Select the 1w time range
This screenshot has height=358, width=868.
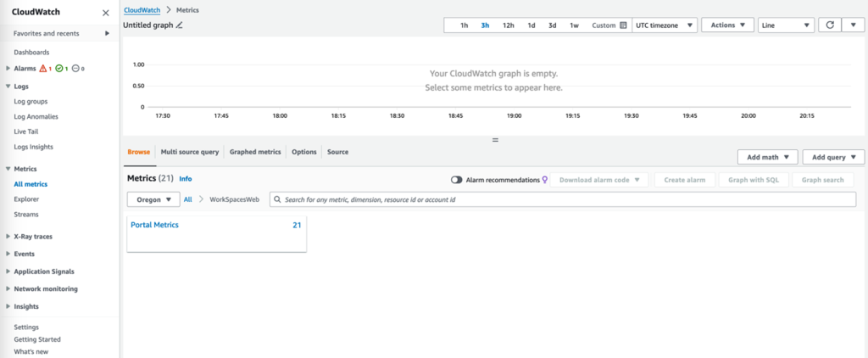point(575,25)
